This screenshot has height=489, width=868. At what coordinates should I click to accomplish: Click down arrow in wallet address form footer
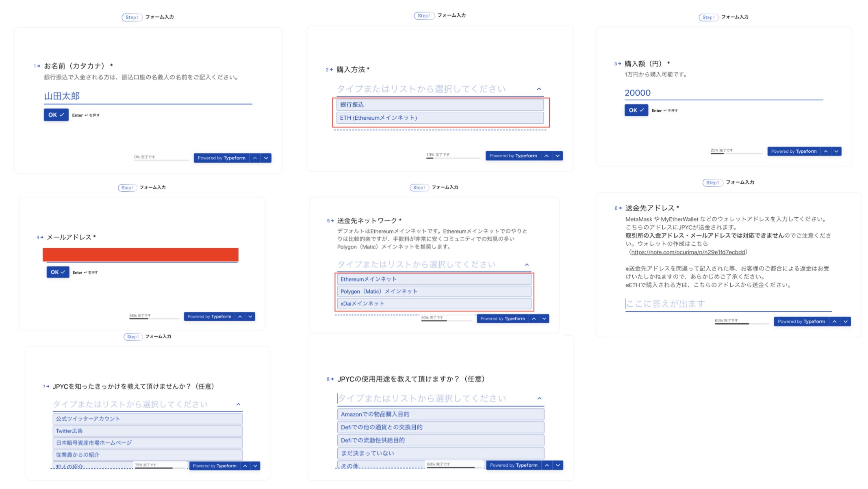click(x=846, y=321)
